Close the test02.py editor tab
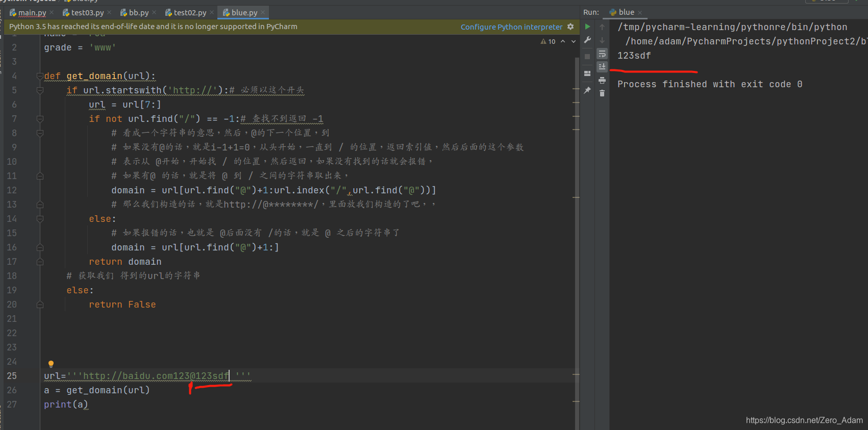This screenshot has height=430, width=868. tap(212, 12)
